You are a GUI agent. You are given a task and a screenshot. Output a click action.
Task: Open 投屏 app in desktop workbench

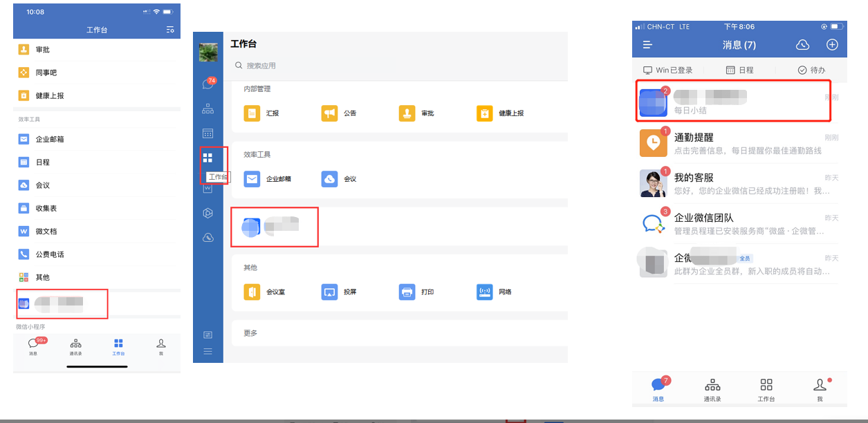[x=340, y=292]
